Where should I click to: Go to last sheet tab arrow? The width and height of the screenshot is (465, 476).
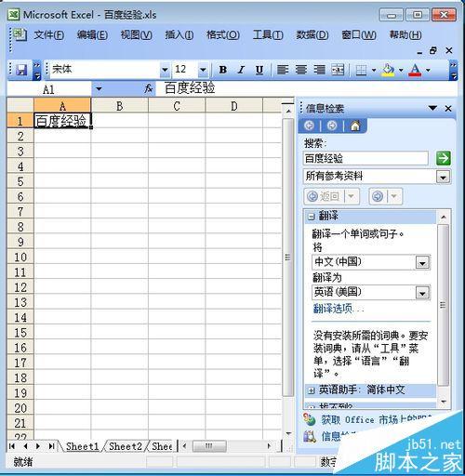tap(51, 446)
